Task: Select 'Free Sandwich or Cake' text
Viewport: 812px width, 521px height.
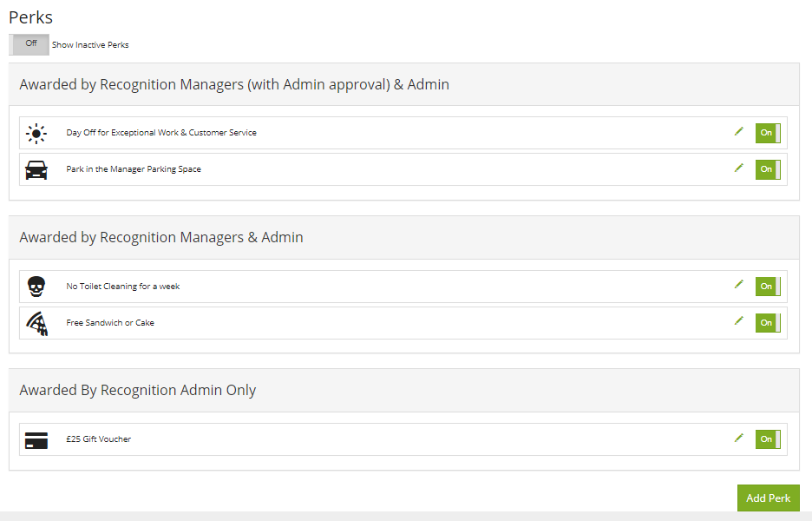Action: (110, 322)
